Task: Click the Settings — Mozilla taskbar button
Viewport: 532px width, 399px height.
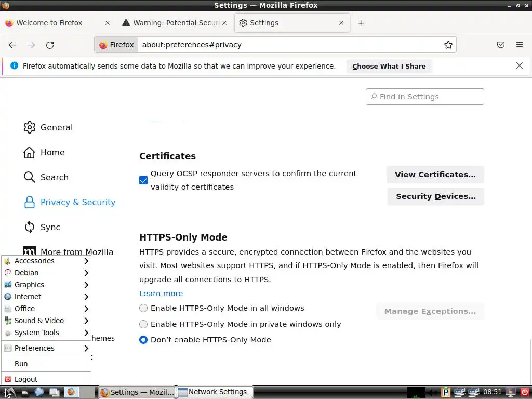Action: tap(137, 392)
